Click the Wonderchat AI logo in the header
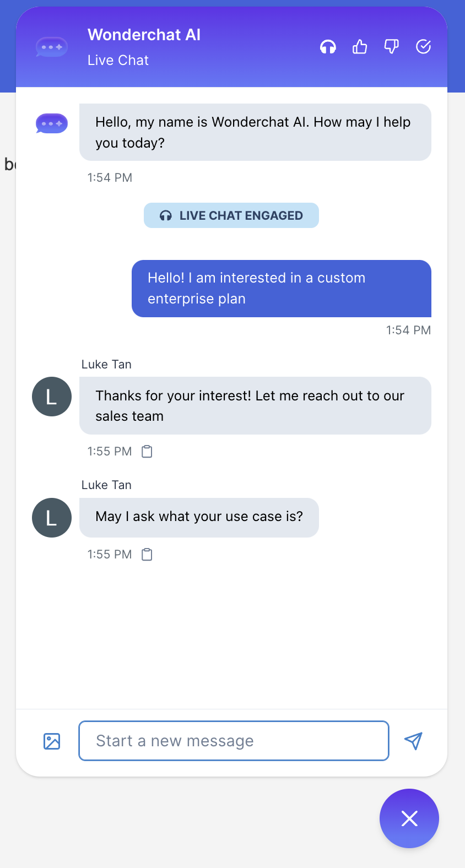The width and height of the screenshot is (465, 868). (x=51, y=47)
